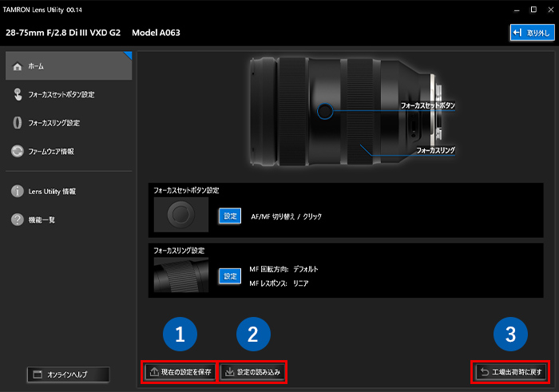Image resolution: width=559 pixels, height=392 pixels.
Task: Maximize the TAMRON Lens Utility window
Action: (x=533, y=10)
